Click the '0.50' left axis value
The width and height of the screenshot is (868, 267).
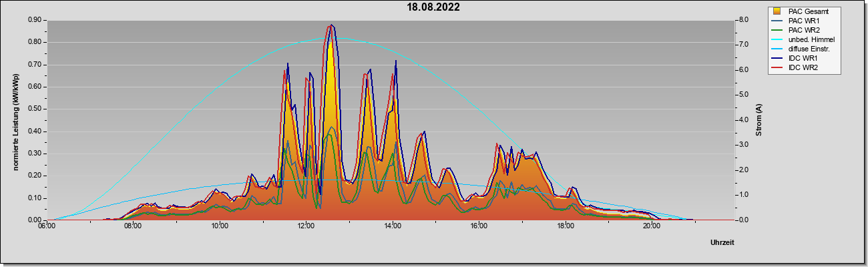[35, 109]
